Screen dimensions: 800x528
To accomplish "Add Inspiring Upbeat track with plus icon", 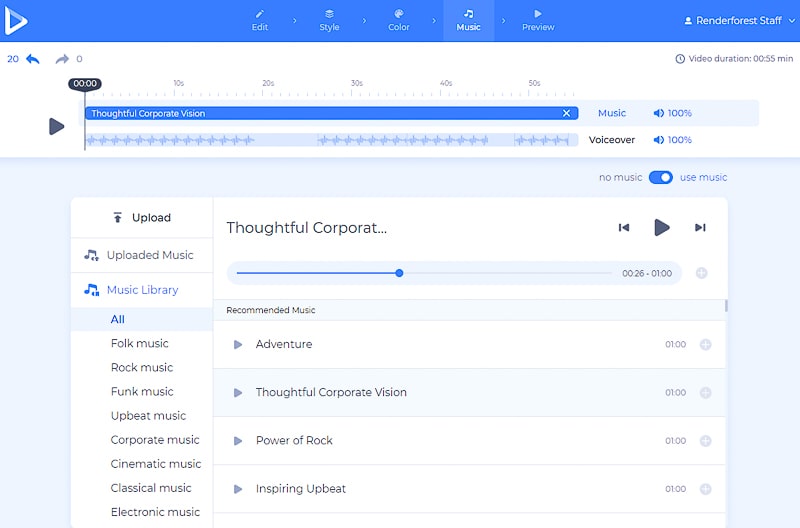I will [705, 489].
